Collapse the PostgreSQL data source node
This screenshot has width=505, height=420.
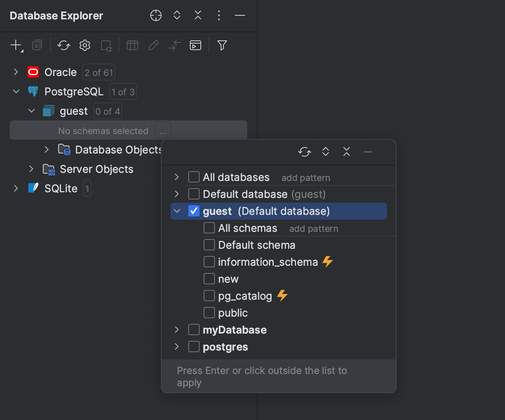[x=16, y=91]
